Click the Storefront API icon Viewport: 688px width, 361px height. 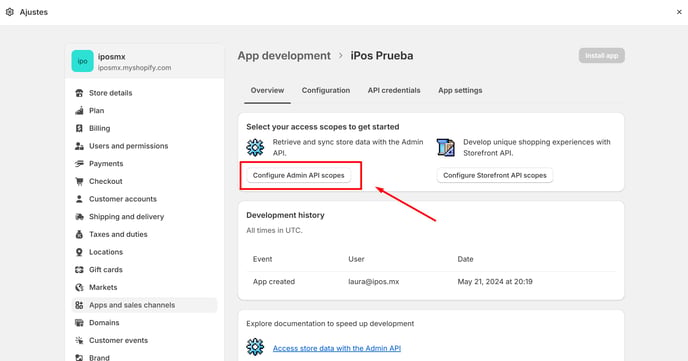(x=445, y=147)
